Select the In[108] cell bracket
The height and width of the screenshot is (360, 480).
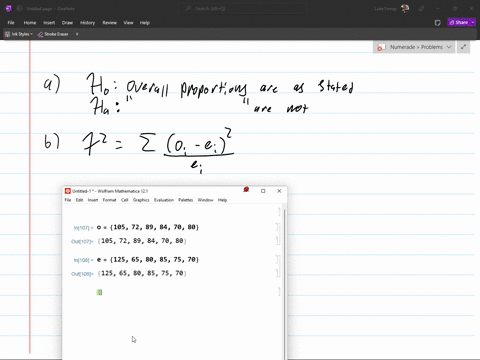click(x=277, y=260)
